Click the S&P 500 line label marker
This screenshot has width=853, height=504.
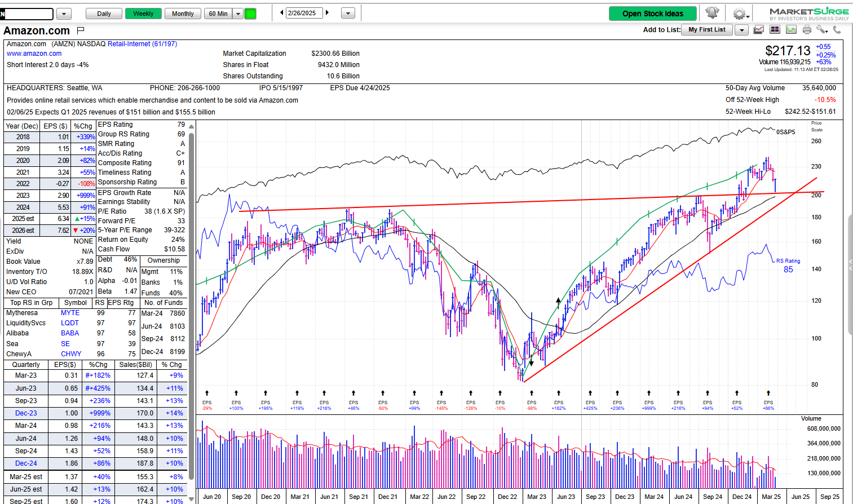[x=785, y=132]
